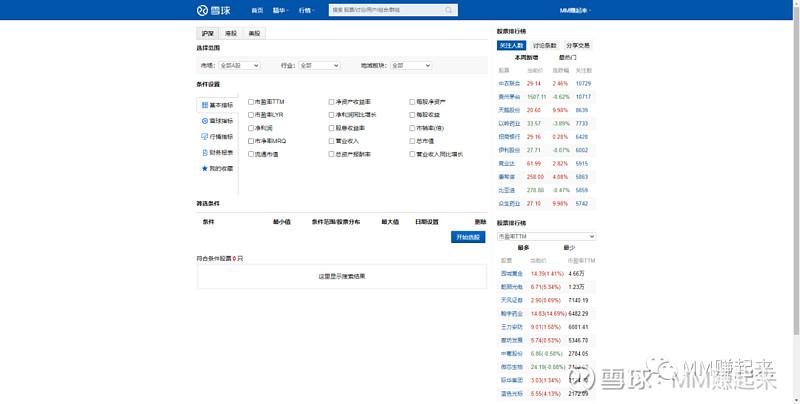The height and width of the screenshot is (404, 800).
Task: Open 伊利股份 stock link
Action: [x=509, y=150]
